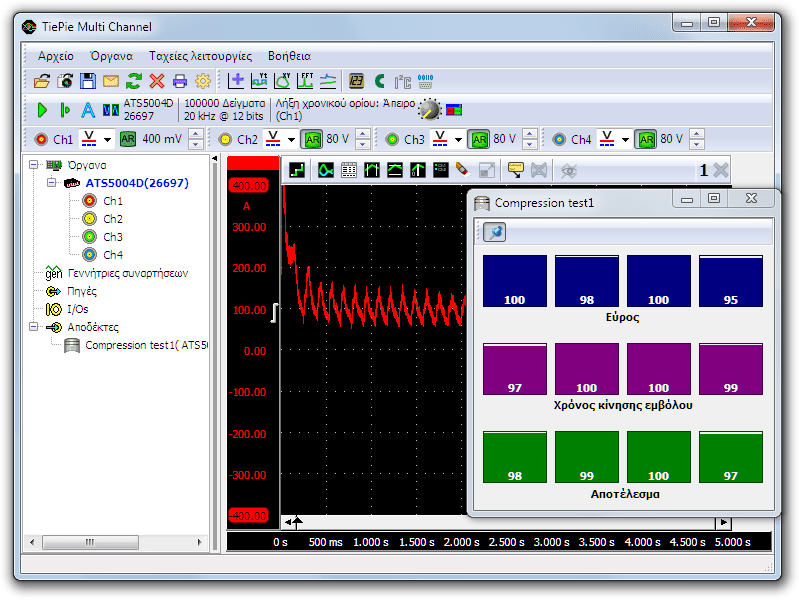Click the red X delete icon
The height and width of the screenshot is (600, 799).
pos(156,81)
